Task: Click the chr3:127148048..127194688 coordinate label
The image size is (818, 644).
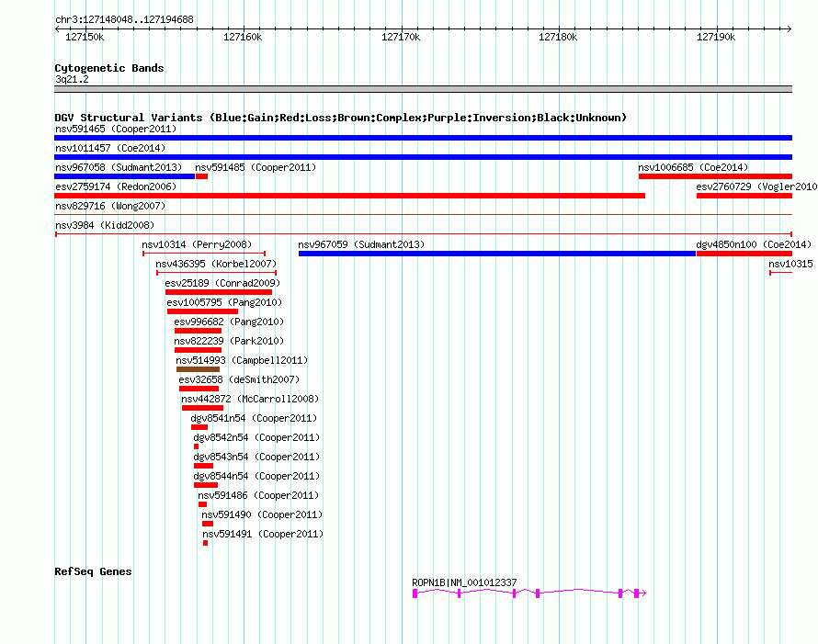Action: pyautogui.click(x=124, y=19)
